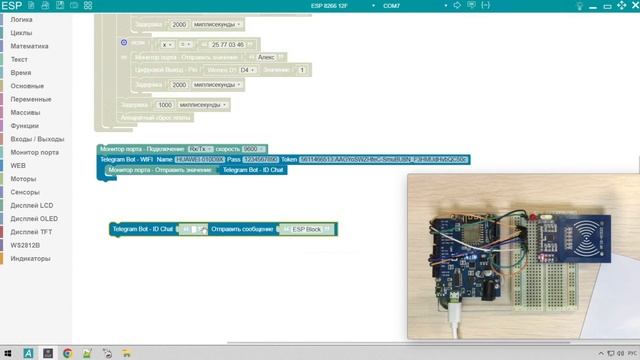Viewport: 640px width, 360px height.
Task: Click the four-squares blocks icon in toolbar
Action: point(88,5)
